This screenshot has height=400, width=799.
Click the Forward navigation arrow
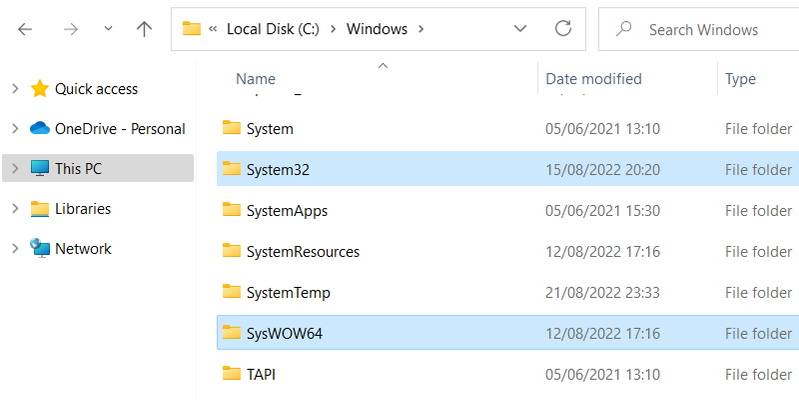[x=70, y=29]
